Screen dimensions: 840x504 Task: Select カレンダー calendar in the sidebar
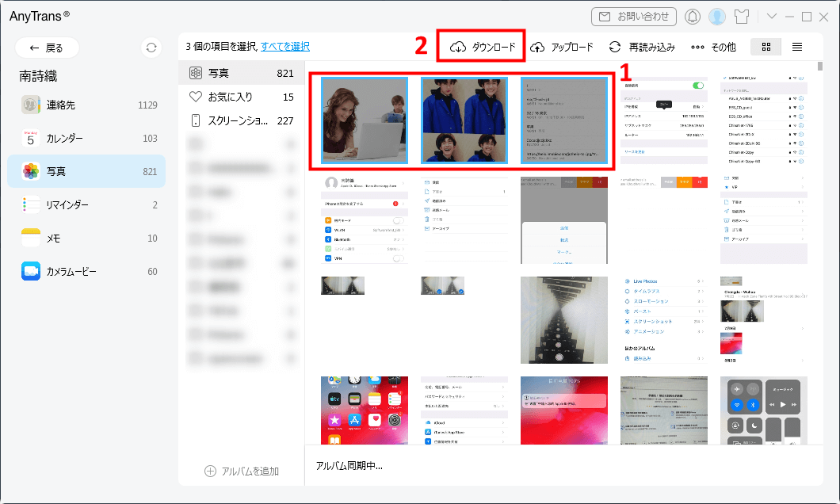pos(86,138)
